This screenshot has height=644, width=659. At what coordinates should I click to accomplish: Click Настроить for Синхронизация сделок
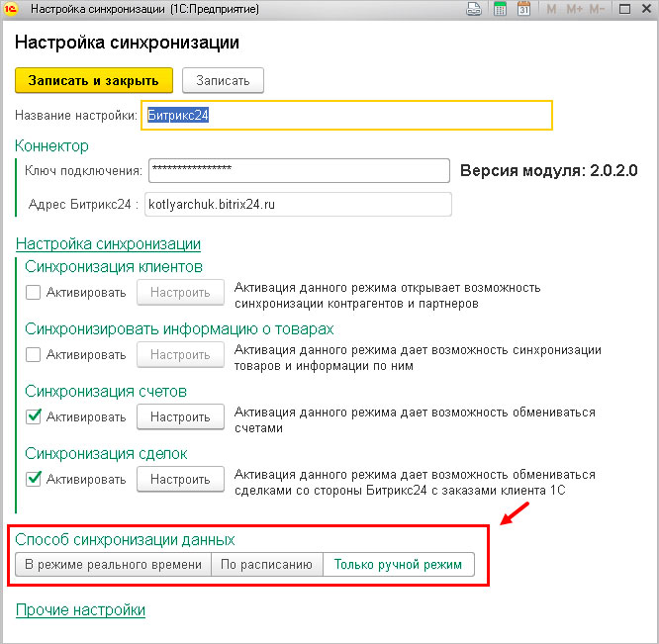[180, 479]
